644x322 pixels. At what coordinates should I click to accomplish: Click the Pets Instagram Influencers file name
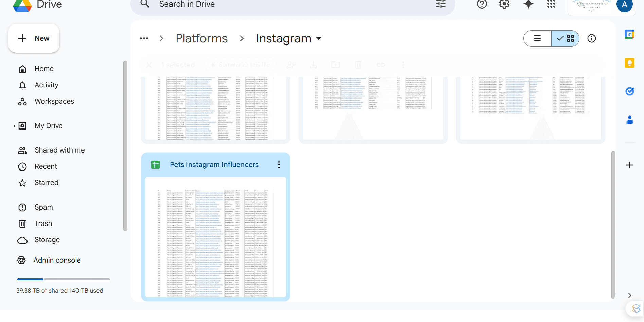(x=214, y=165)
